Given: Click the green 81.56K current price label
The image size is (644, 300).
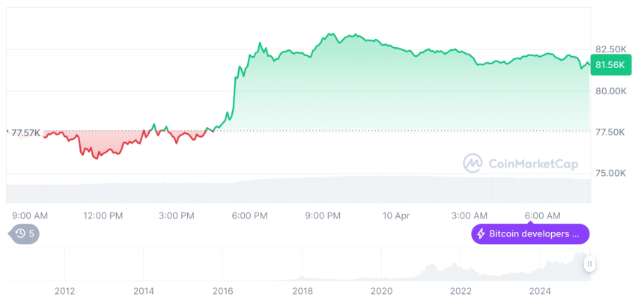Looking at the screenshot, I should 610,65.
